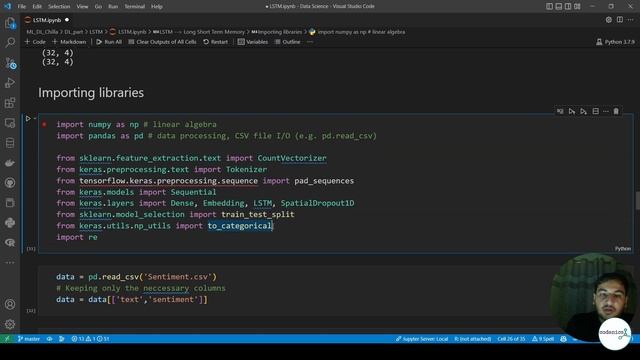Open the Python view in activity bar
Screen dimensions: 640x360
pos(10,222)
